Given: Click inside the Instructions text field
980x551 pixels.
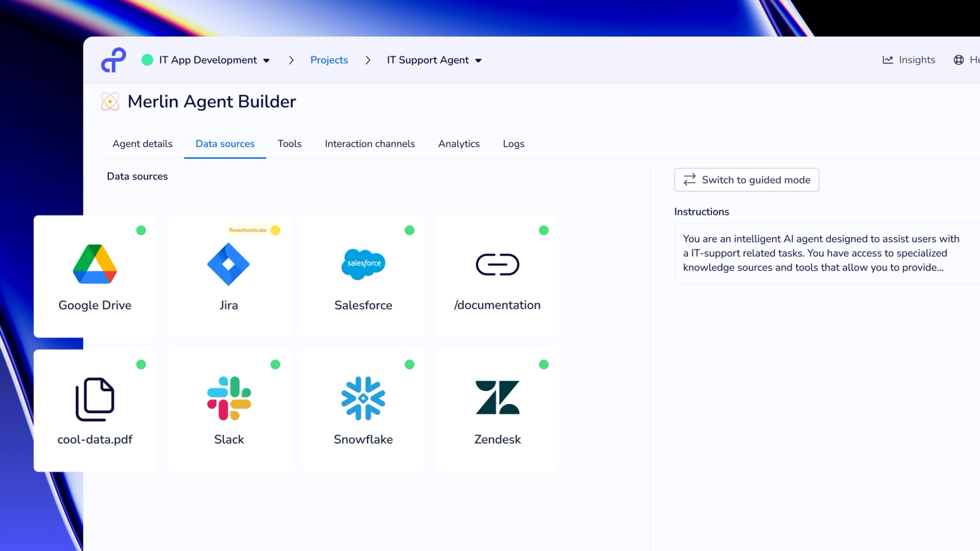Looking at the screenshot, I should [827, 254].
